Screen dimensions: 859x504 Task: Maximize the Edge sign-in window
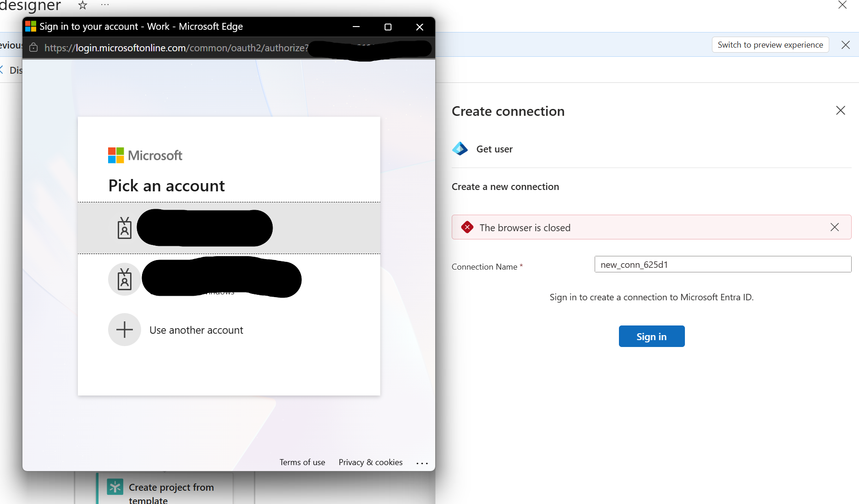click(388, 27)
